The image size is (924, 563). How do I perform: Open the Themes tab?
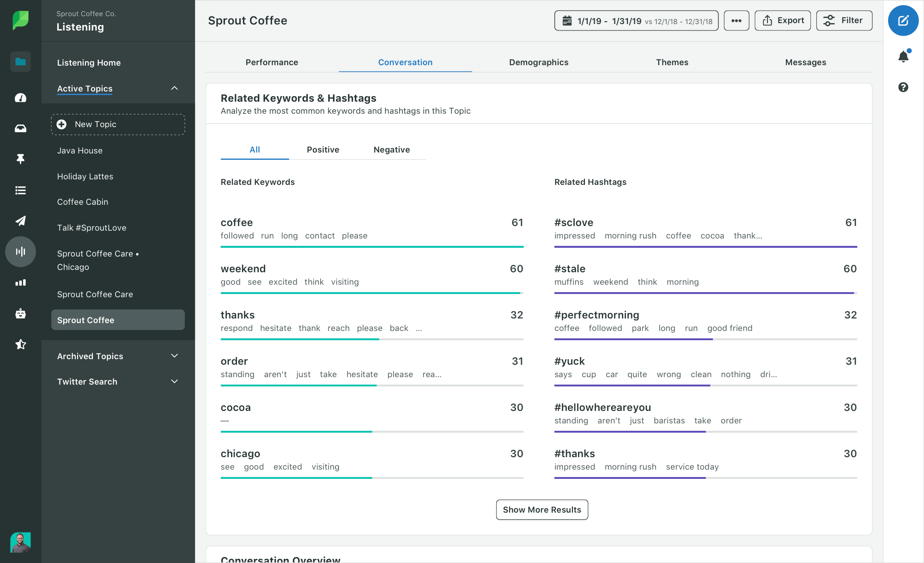(672, 62)
